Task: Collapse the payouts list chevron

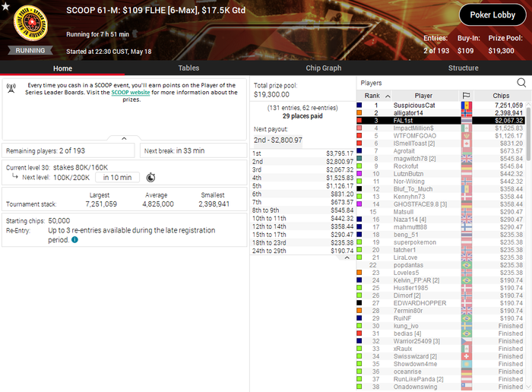Action: tap(347, 258)
